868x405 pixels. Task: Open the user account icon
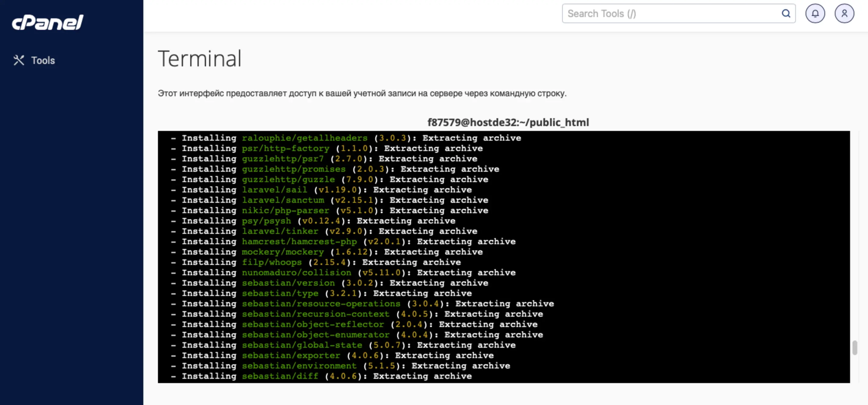coord(844,13)
